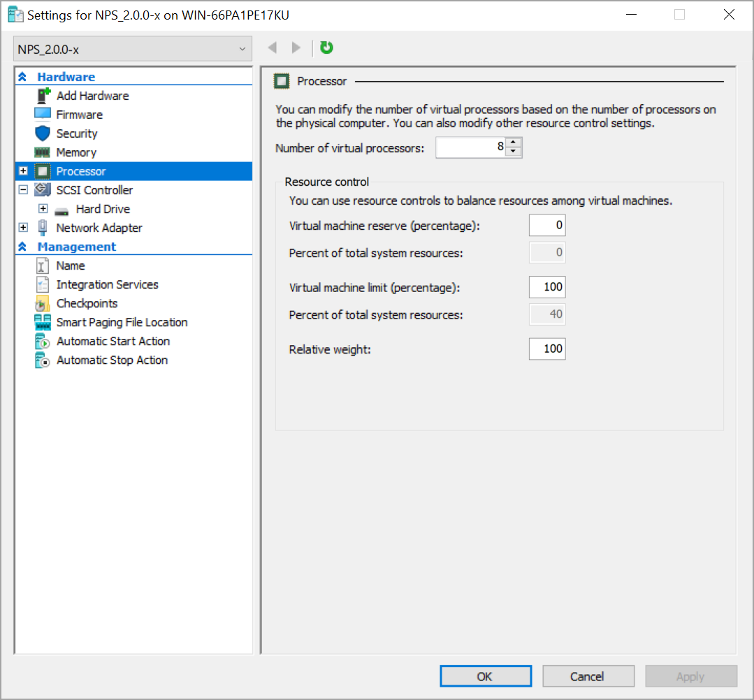Expand the Network Adapter tree node
The height and width of the screenshot is (700, 754).
tap(23, 228)
